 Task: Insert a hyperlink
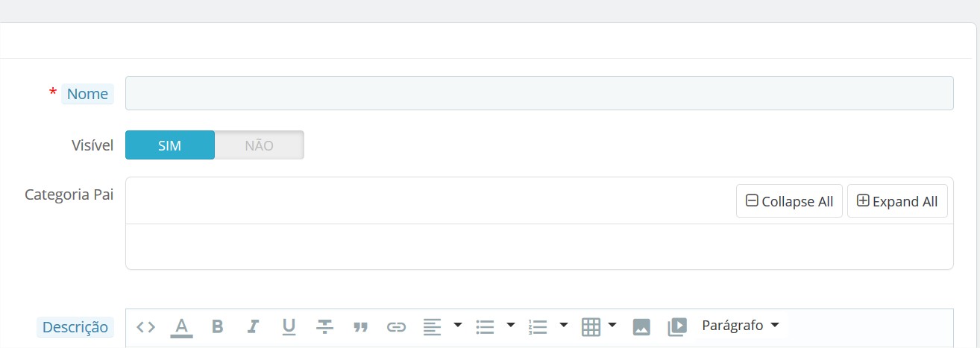click(x=396, y=326)
